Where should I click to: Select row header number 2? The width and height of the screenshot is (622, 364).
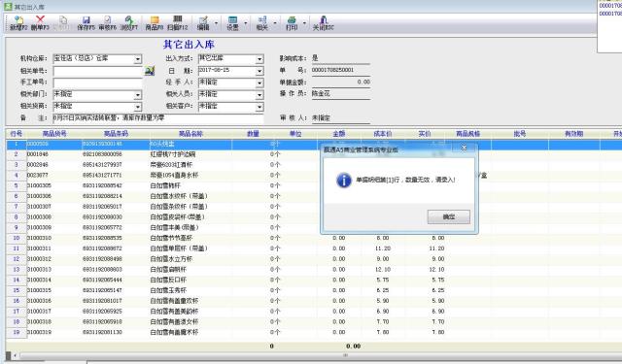pyautogui.click(x=17, y=154)
